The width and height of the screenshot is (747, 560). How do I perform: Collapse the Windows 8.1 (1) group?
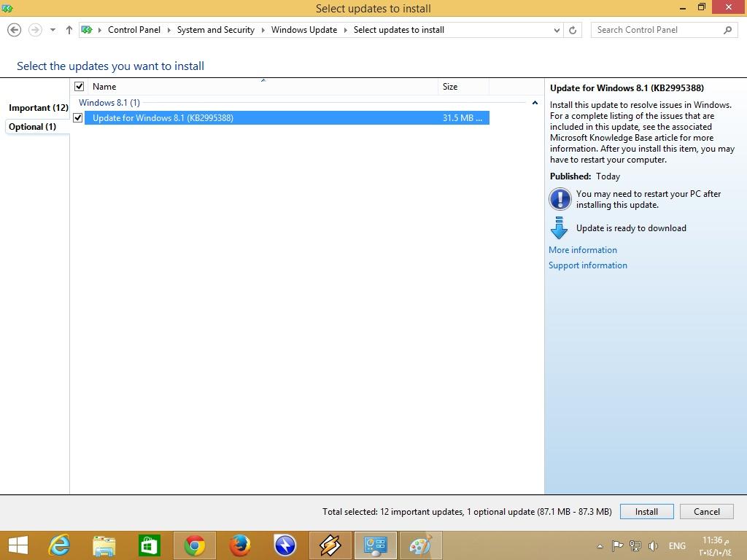point(535,103)
